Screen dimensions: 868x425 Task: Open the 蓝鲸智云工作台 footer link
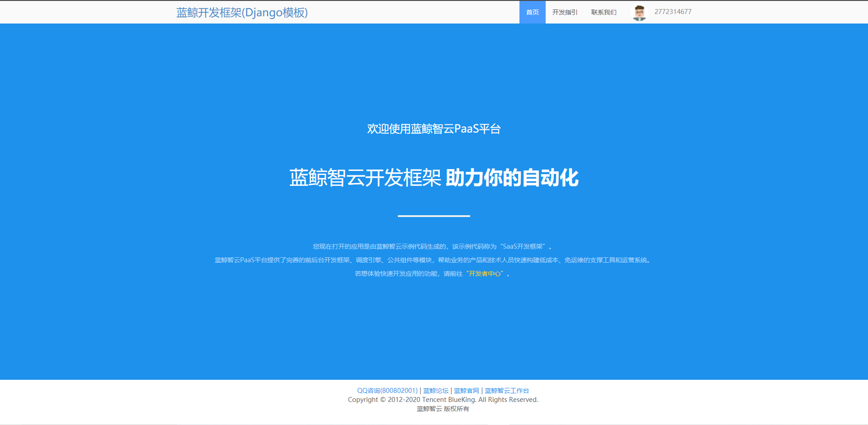pos(507,391)
